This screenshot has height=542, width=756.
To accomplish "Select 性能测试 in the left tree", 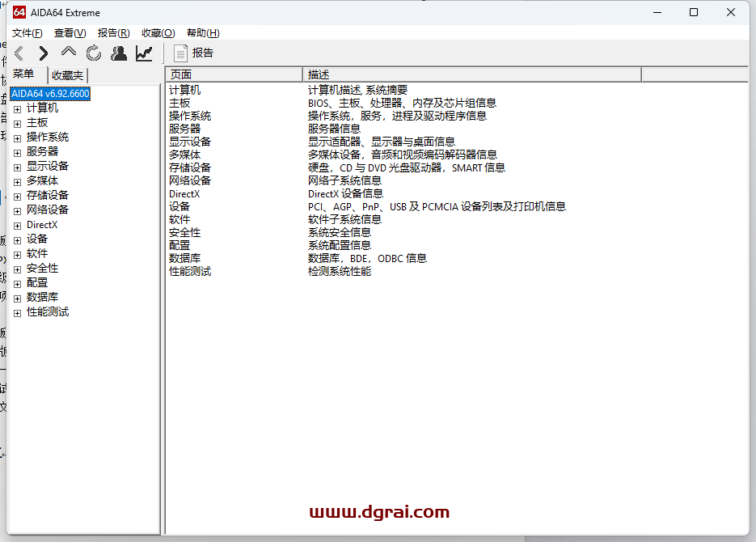I will click(48, 312).
